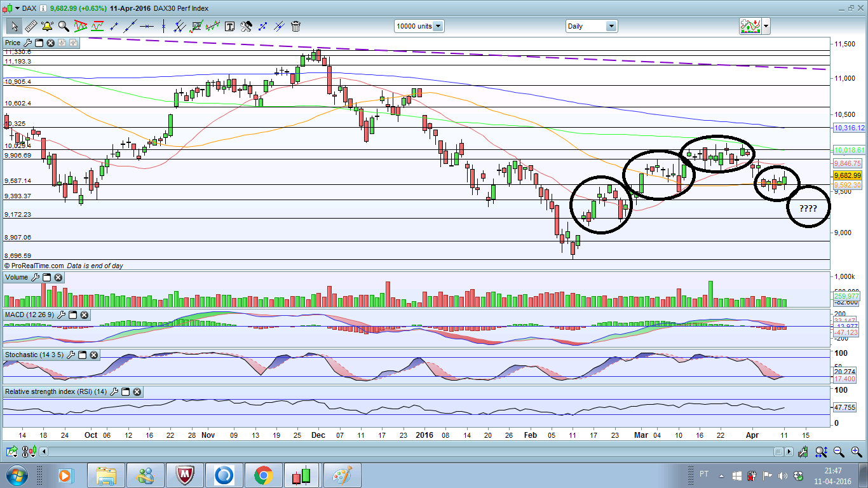
Task: Pick the text annotation tool
Action: [229, 26]
